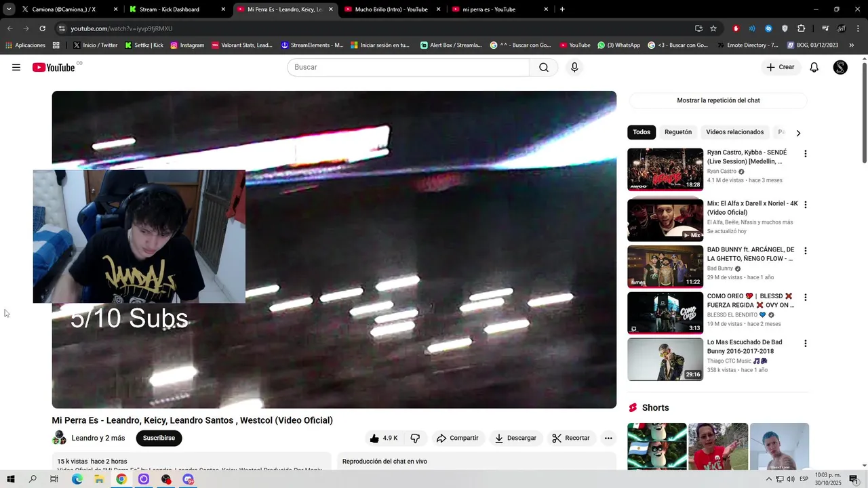
Task: Open the Create dropdown button
Action: tap(780, 67)
